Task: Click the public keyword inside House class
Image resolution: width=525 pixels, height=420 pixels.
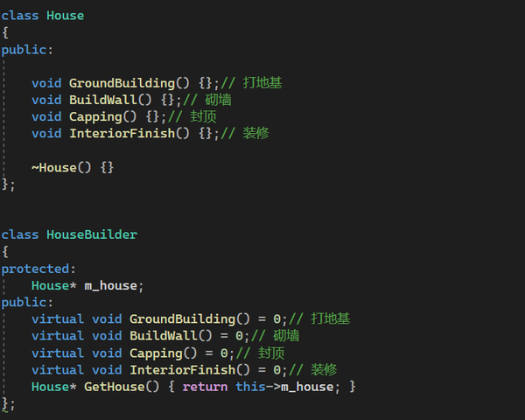Action: tap(24, 50)
